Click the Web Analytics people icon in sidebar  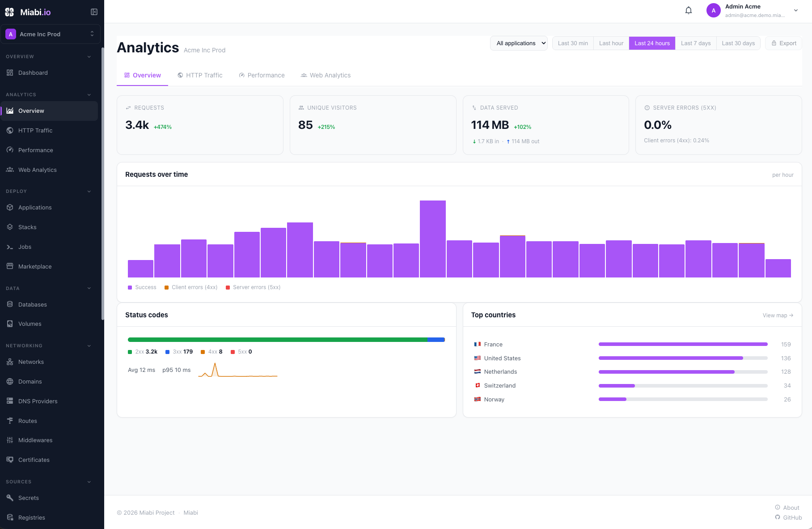10,170
